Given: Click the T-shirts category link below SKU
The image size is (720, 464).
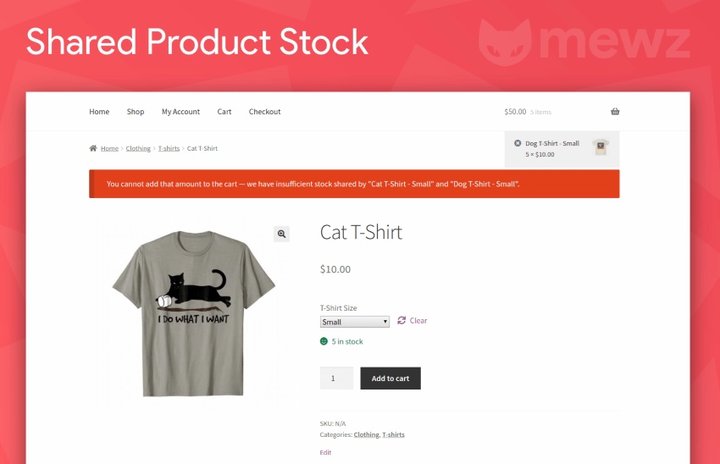Looking at the screenshot, I should (394, 435).
